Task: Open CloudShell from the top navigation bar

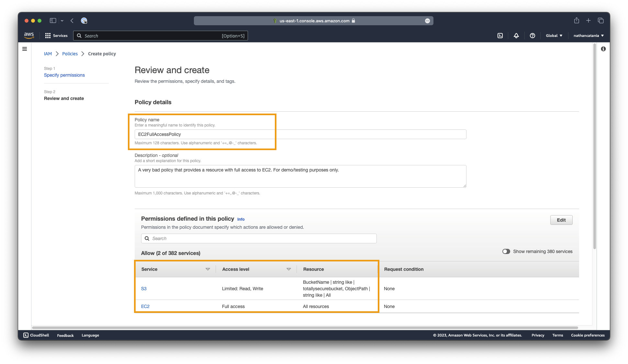Action: click(500, 36)
